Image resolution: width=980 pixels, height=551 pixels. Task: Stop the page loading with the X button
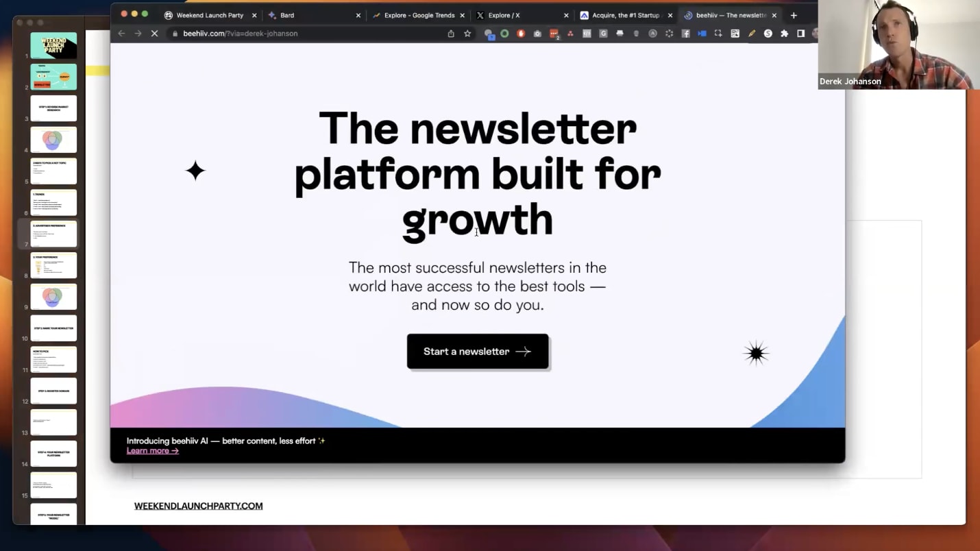coord(154,33)
